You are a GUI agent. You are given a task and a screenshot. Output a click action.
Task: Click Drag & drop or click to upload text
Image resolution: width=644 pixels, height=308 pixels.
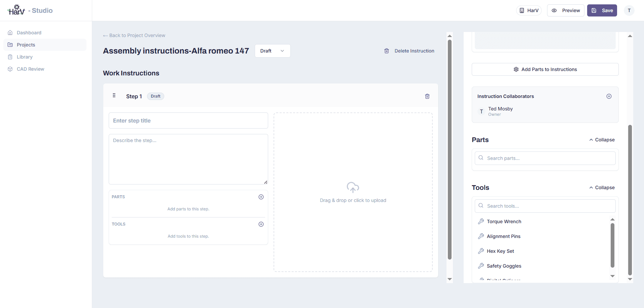(353, 200)
